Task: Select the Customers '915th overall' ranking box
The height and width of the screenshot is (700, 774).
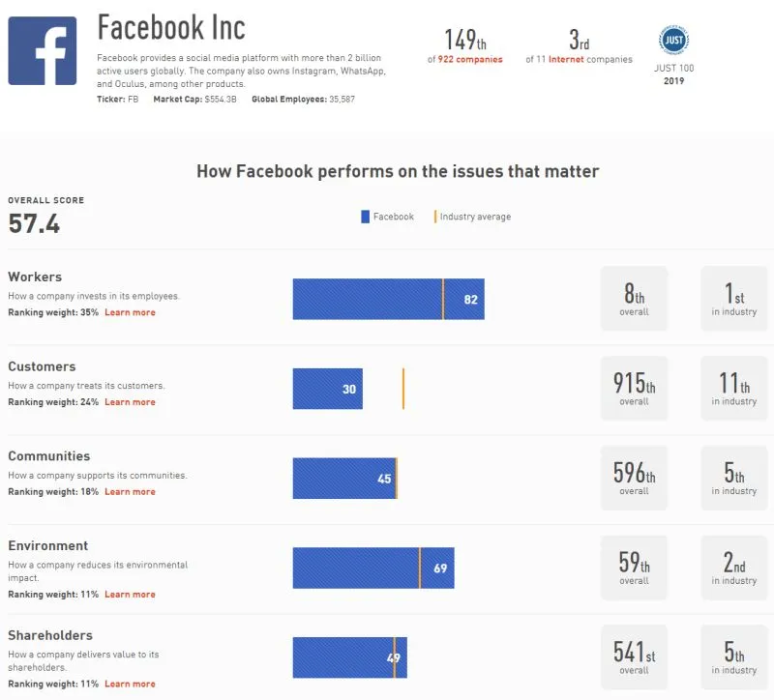Action: [x=634, y=389]
